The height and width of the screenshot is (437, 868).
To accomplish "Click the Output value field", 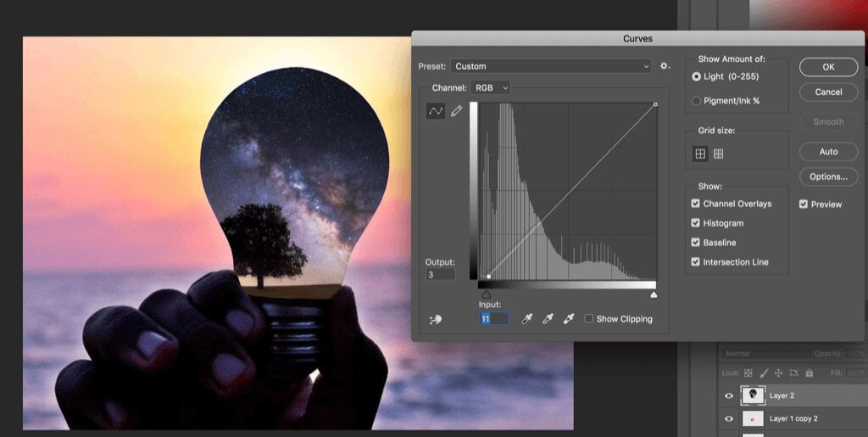I will click(x=440, y=274).
